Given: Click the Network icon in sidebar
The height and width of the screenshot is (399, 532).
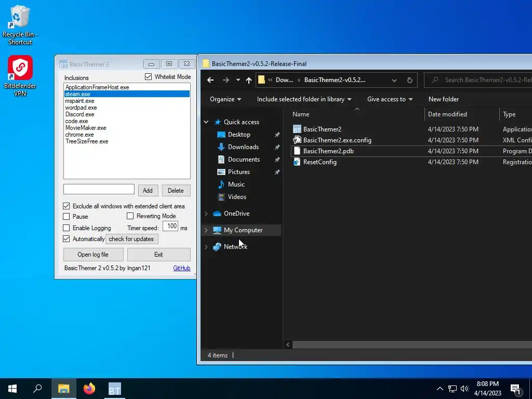Looking at the screenshot, I should pyautogui.click(x=217, y=247).
